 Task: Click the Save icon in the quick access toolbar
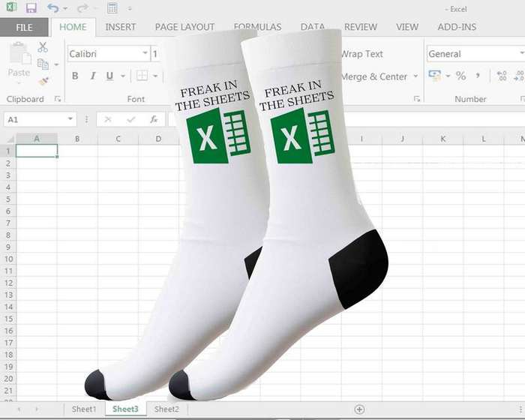point(31,7)
